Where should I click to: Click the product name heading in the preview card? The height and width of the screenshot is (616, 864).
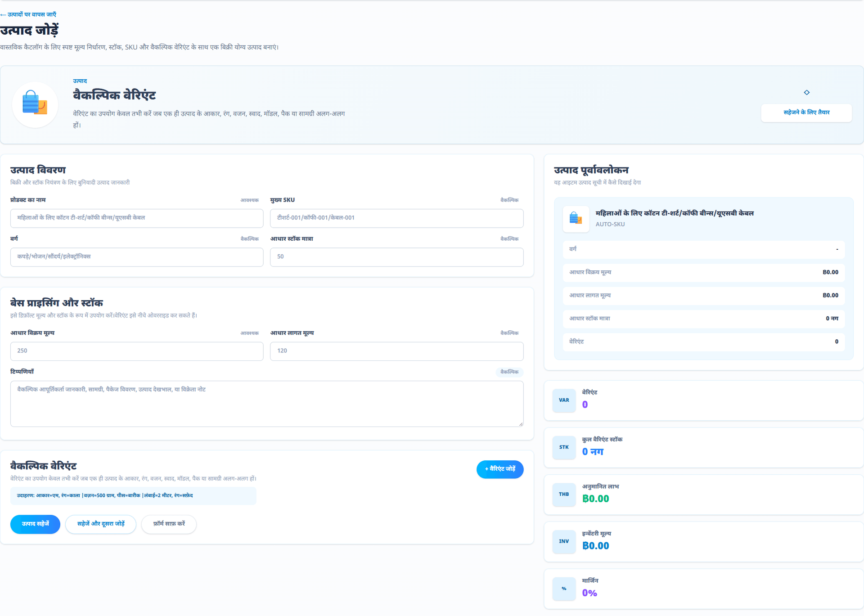pos(674,213)
